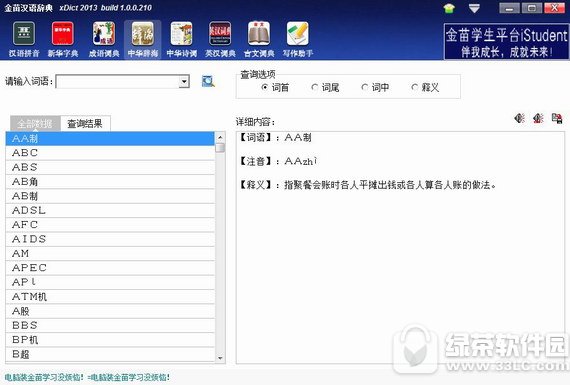This screenshot has width=570, height=385.
Task: Select the BBS entry
Action: point(110,325)
